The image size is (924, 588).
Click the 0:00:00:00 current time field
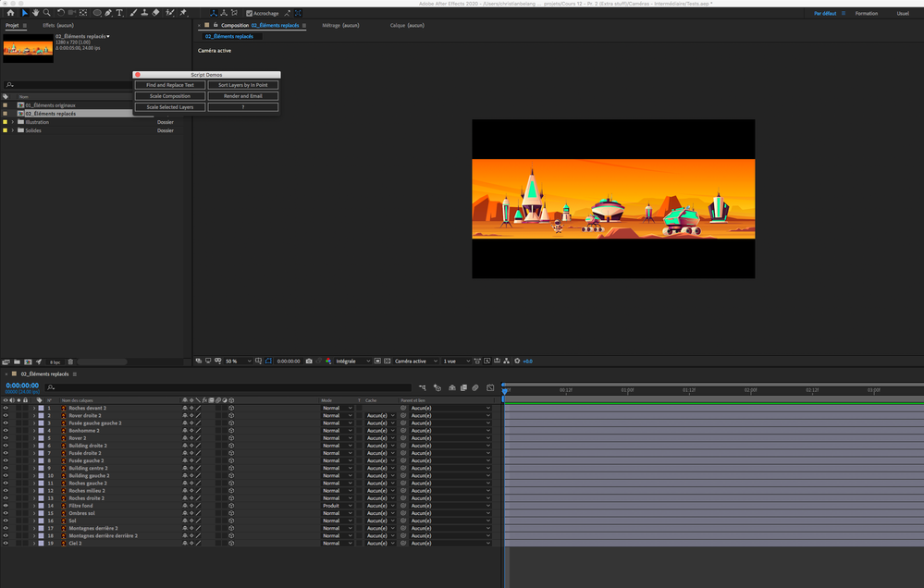click(23, 386)
